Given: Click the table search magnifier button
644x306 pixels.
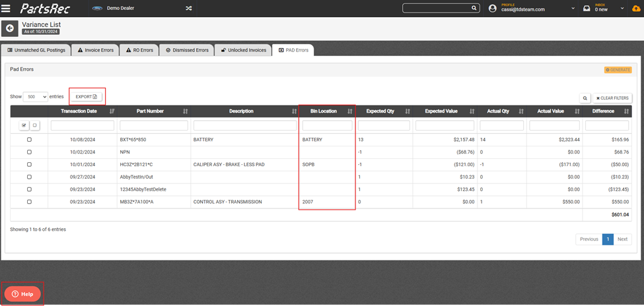Looking at the screenshot, I should (x=585, y=98).
